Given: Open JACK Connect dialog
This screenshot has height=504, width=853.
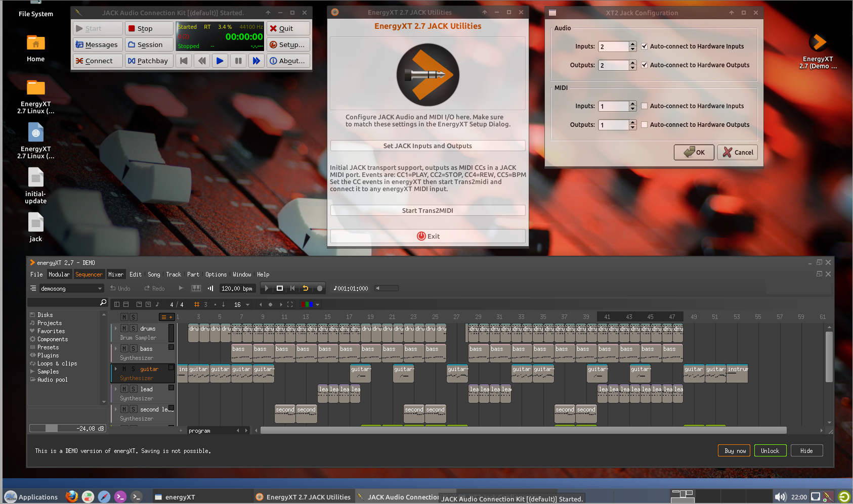Looking at the screenshot, I should (98, 61).
